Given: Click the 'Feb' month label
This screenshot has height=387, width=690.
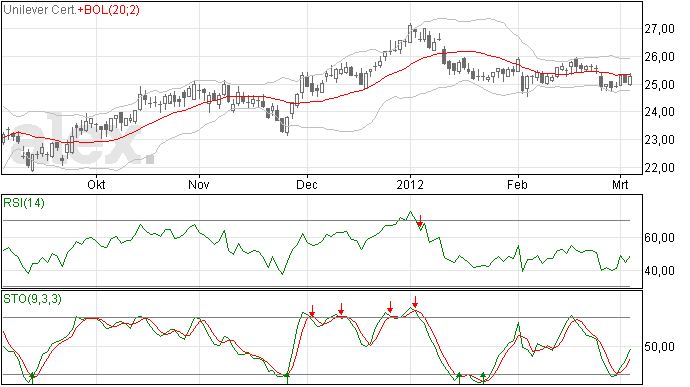Looking at the screenshot, I should (x=517, y=184).
